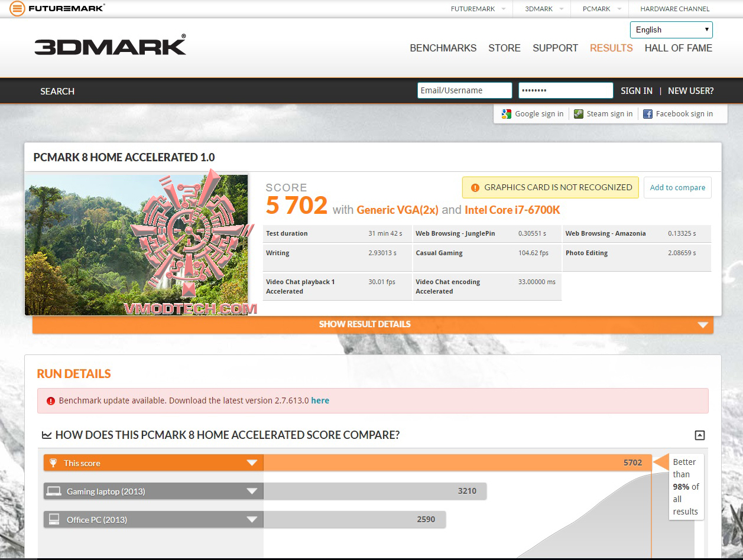Open the English language dropdown

coord(671,30)
